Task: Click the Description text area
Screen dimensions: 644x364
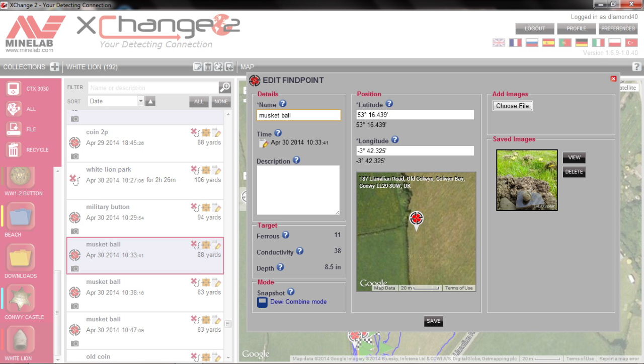Action: coord(298,190)
